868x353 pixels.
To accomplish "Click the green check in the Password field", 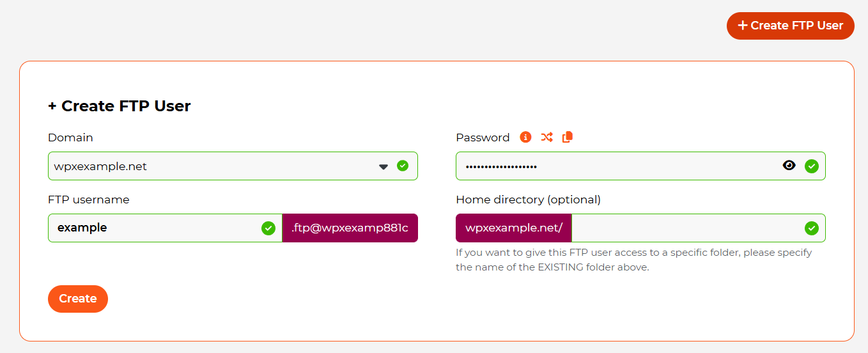I will click(812, 166).
